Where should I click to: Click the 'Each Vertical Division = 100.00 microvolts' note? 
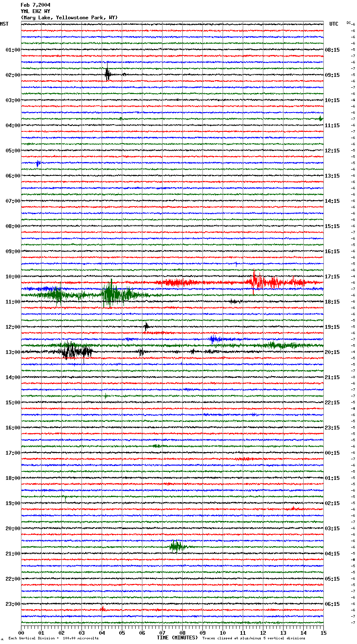click(x=53, y=639)
